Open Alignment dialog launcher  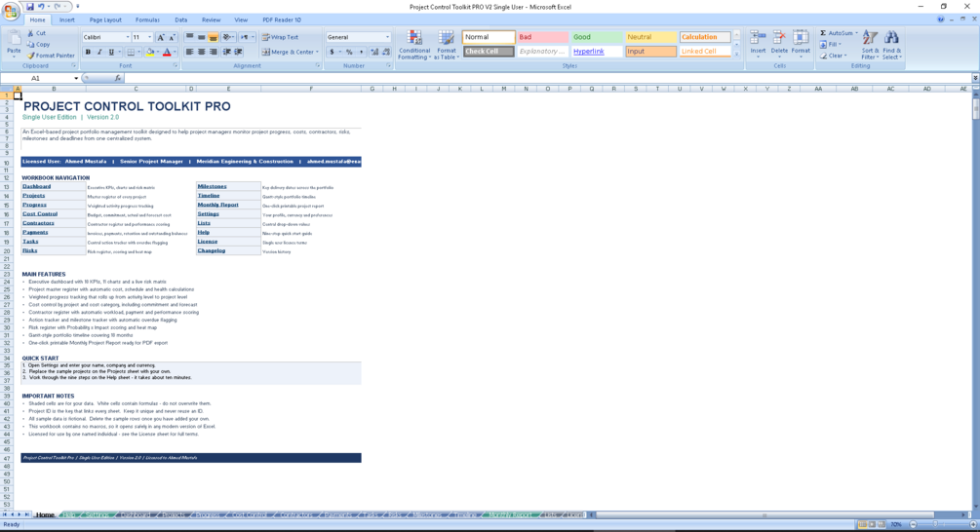(x=318, y=65)
